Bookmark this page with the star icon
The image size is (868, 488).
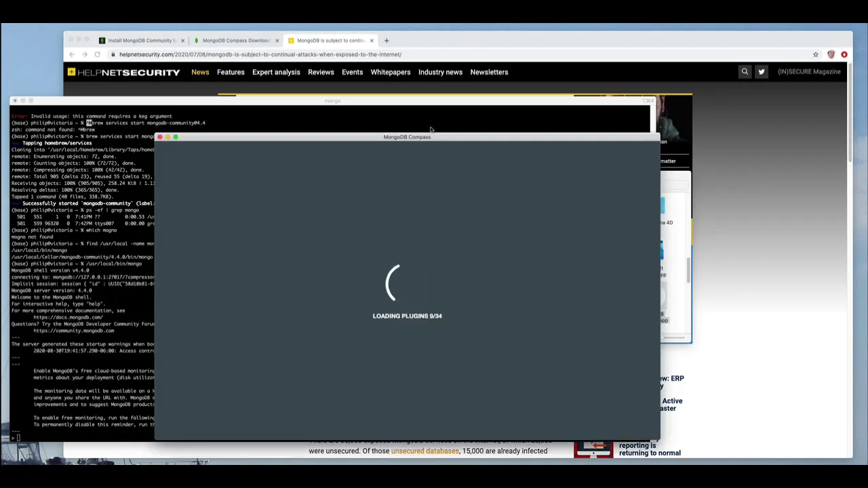click(816, 54)
